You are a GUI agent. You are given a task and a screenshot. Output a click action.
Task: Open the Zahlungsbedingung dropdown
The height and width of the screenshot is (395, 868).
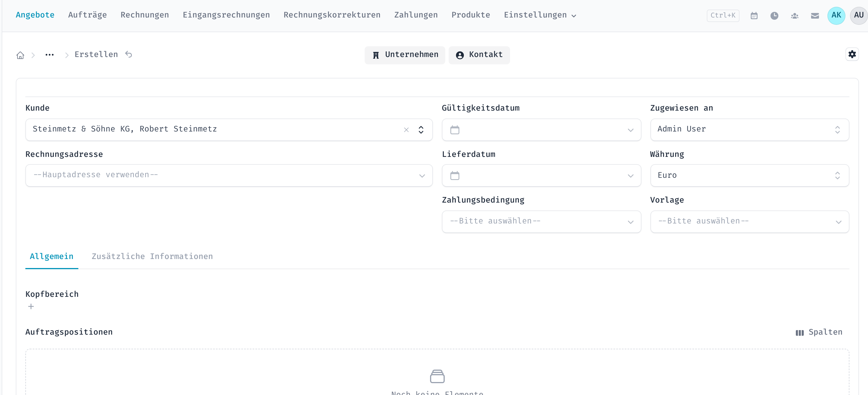tap(541, 221)
